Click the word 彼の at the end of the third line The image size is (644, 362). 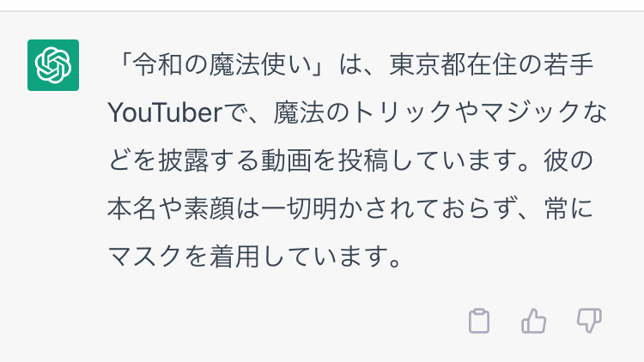pos(568,160)
